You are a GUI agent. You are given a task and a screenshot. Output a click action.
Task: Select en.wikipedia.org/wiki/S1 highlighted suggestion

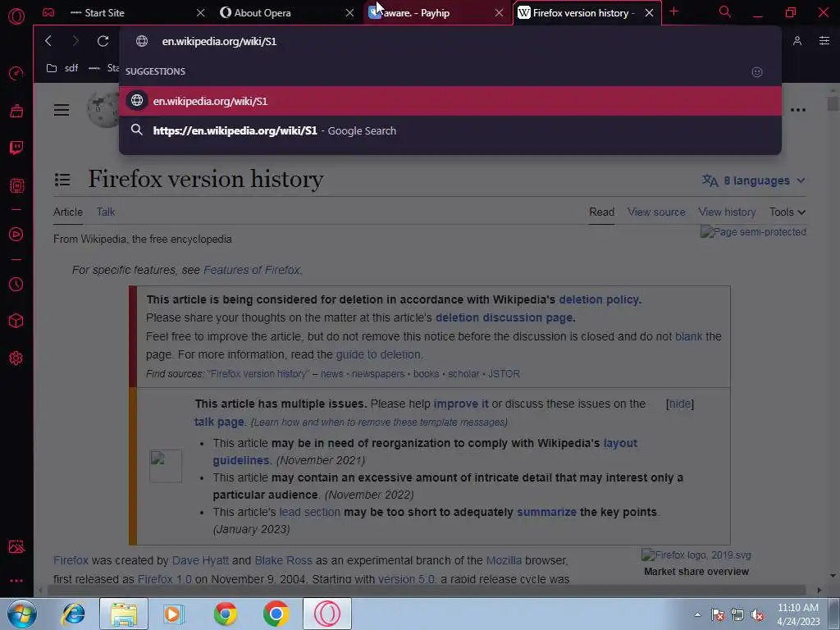450,101
